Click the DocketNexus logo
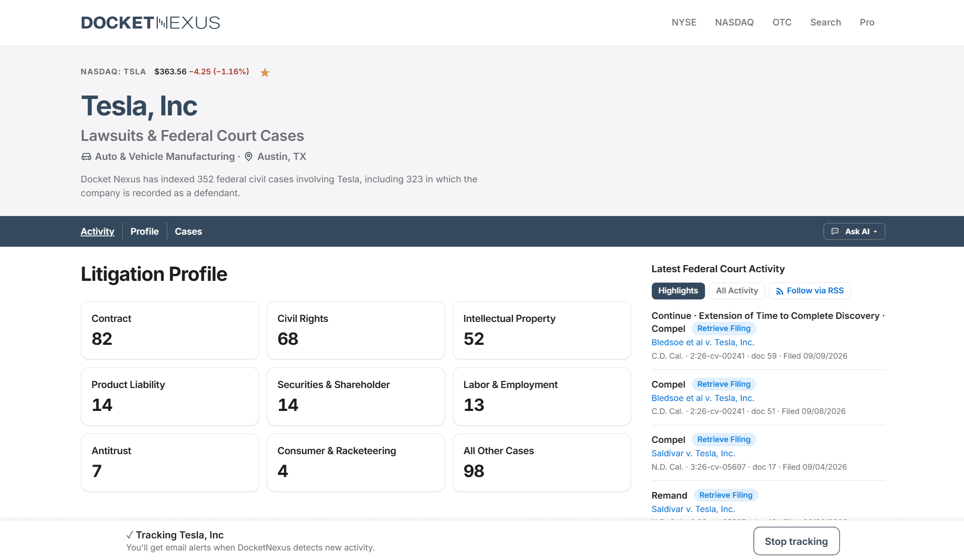The image size is (964, 560). pos(151,22)
